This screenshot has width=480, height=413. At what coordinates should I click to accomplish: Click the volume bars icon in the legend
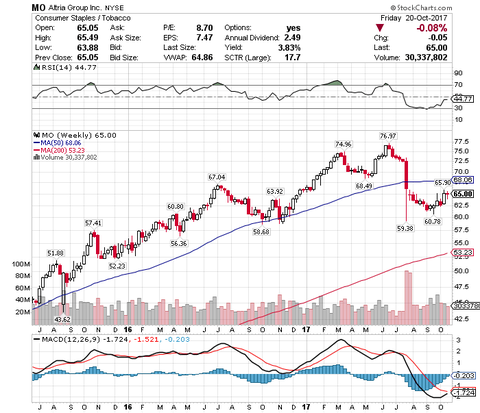pyautogui.click(x=36, y=157)
